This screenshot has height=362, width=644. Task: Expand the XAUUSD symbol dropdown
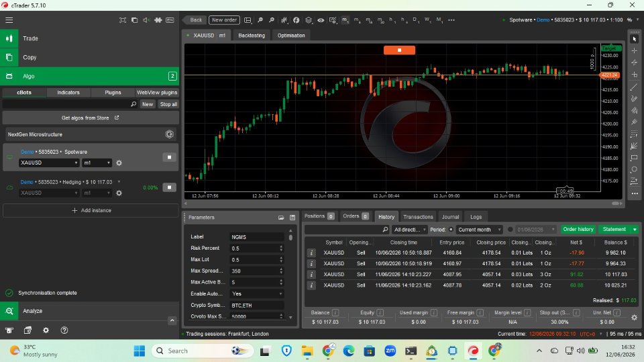pos(48,163)
